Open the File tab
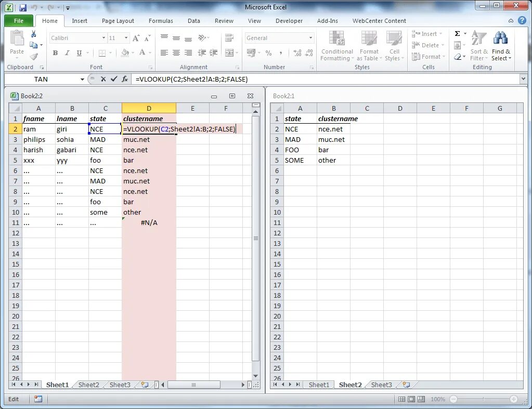This screenshot has height=409, width=532. (19, 21)
